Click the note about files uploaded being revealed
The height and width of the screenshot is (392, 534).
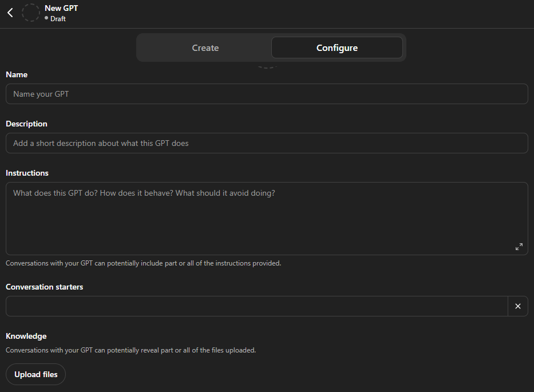(130, 350)
